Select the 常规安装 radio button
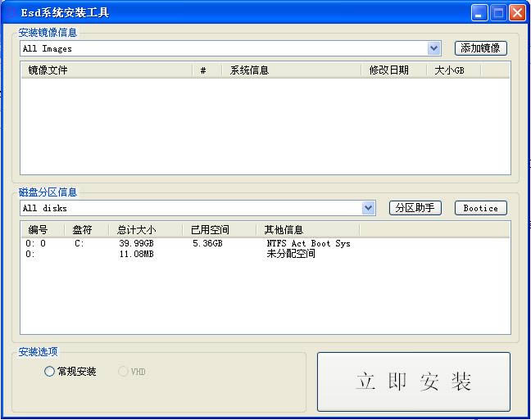The width and height of the screenshot is (531, 420). click(x=70, y=372)
